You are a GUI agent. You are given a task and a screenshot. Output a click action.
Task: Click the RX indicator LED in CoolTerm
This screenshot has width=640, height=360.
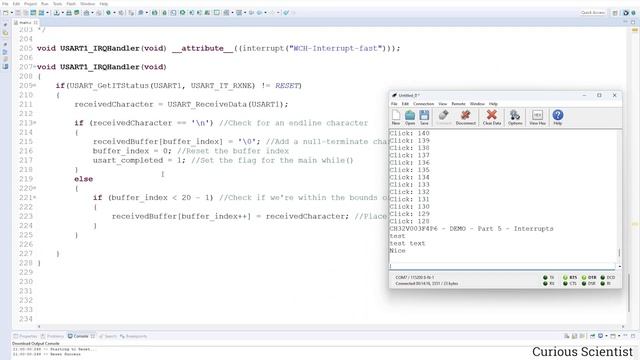pos(545,283)
